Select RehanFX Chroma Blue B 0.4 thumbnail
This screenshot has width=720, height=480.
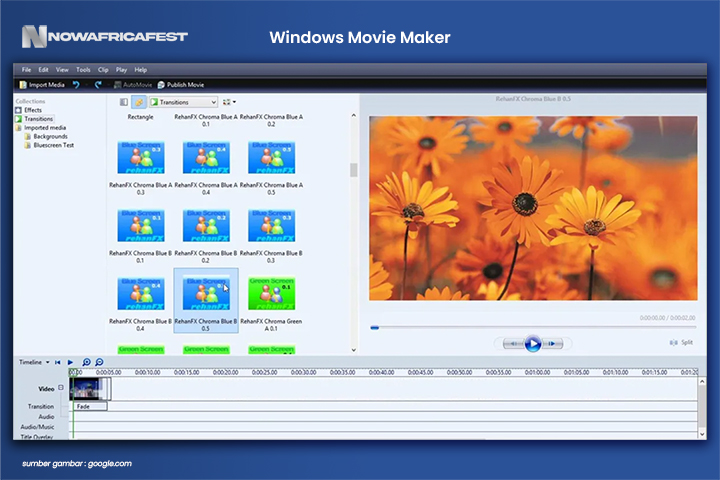pos(141,294)
